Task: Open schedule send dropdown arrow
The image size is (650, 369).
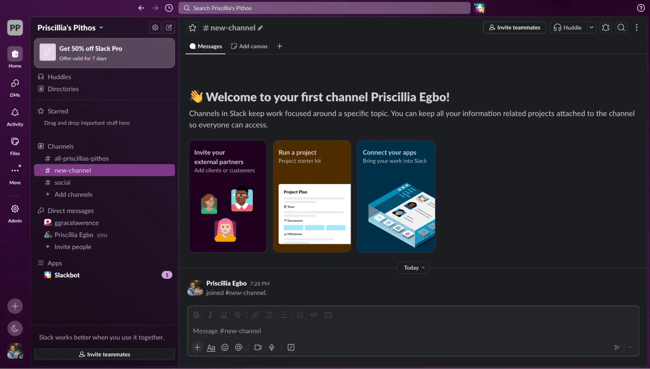Action: pos(630,347)
